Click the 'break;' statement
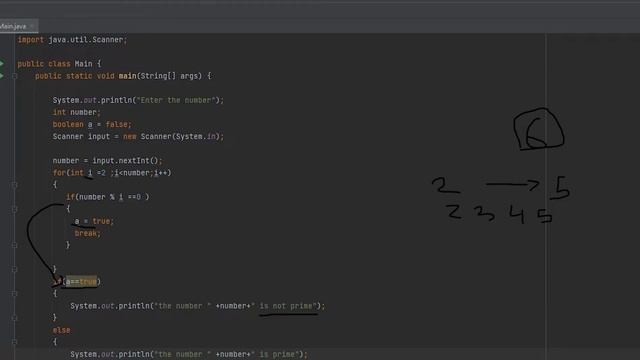 click(x=87, y=233)
